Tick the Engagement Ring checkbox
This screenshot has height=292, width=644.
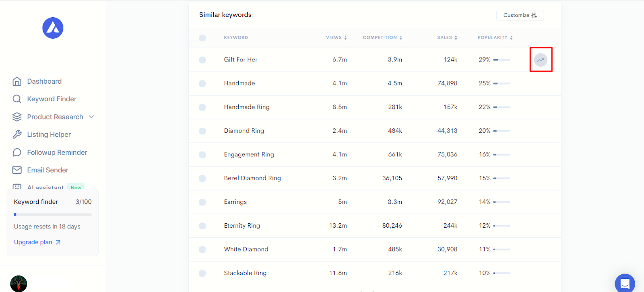202,155
